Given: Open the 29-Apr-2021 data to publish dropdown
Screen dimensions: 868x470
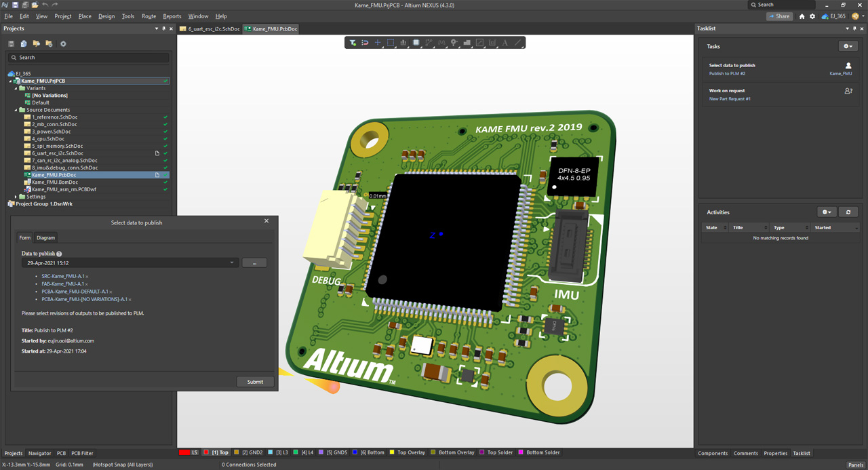Looking at the screenshot, I should [x=232, y=262].
